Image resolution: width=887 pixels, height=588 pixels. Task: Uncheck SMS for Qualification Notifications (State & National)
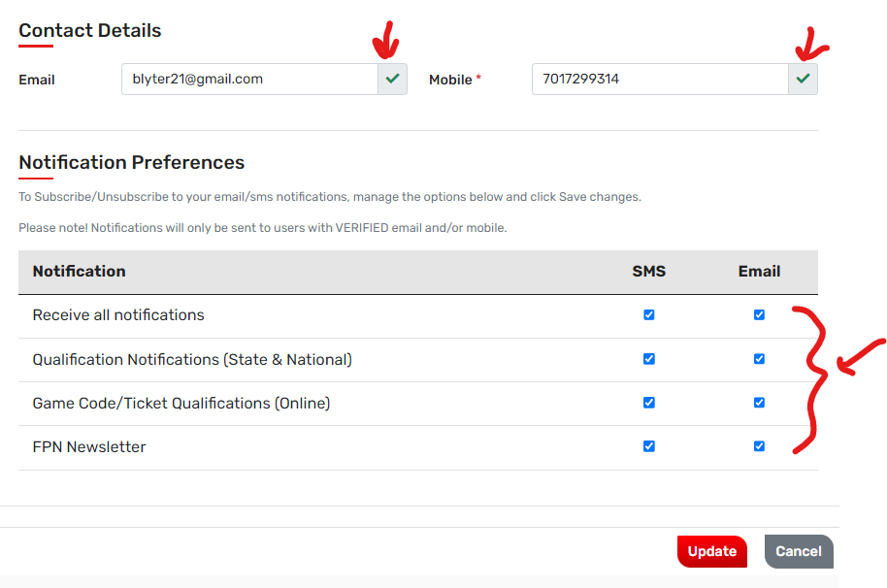[x=648, y=358]
